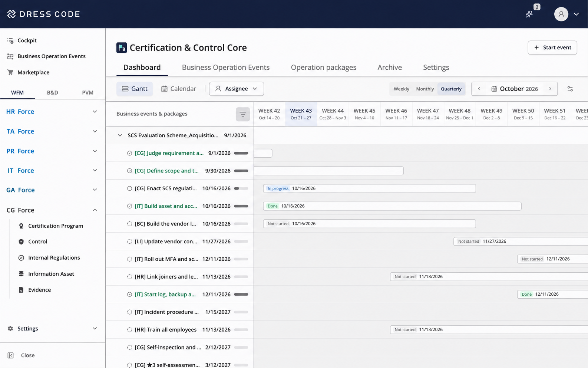Click the sidebar Settings gear icon
The width and height of the screenshot is (588, 368).
pos(10,329)
